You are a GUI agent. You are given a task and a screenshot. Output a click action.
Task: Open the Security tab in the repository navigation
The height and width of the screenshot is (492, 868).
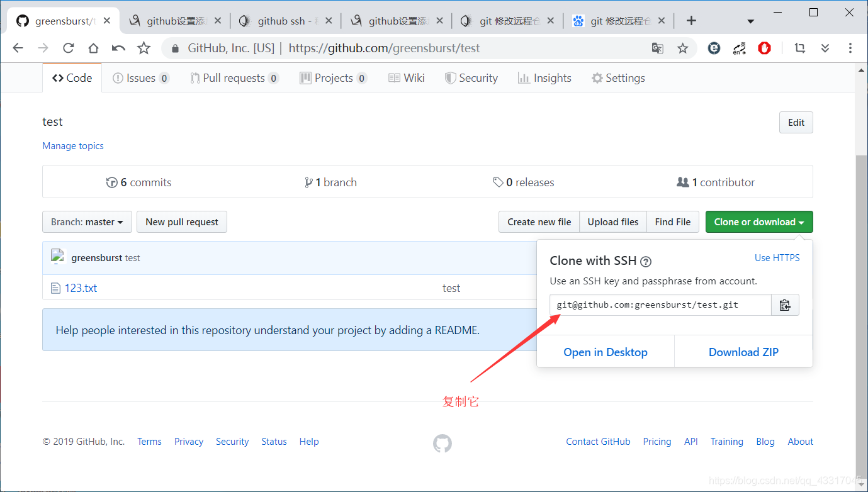click(x=471, y=78)
